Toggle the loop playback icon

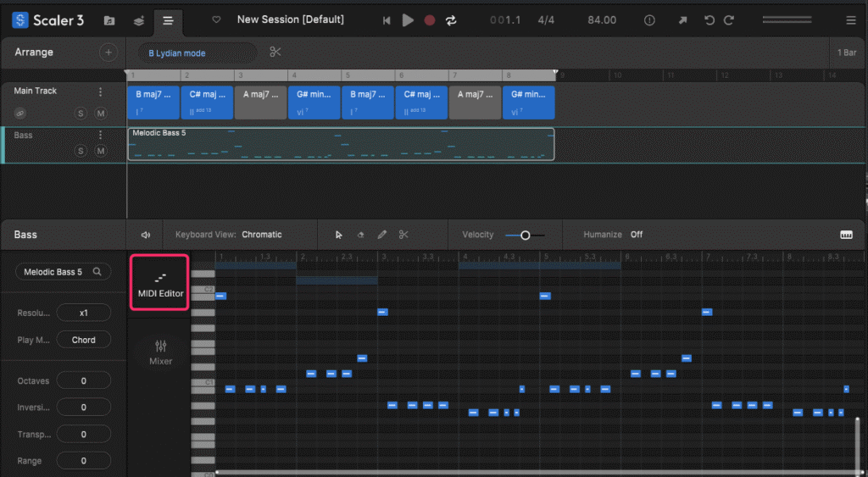[451, 20]
